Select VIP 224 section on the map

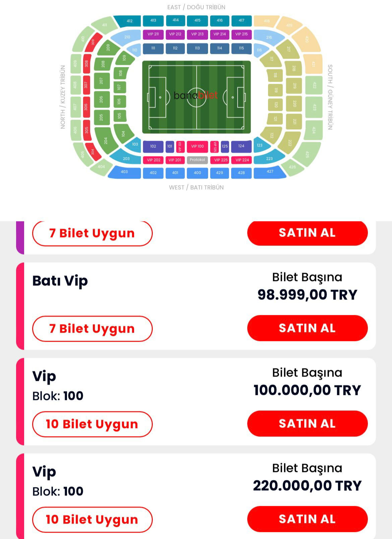click(x=242, y=160)
